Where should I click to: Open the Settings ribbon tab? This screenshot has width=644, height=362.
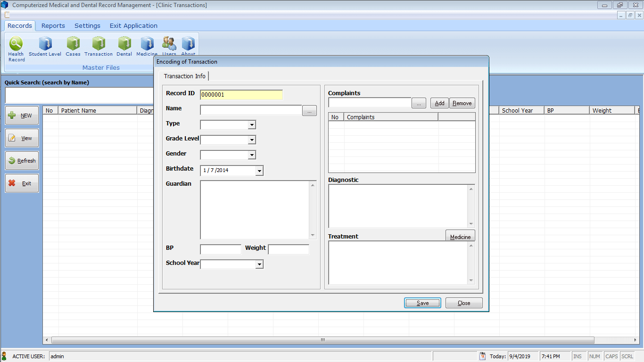tap(87, 25)
